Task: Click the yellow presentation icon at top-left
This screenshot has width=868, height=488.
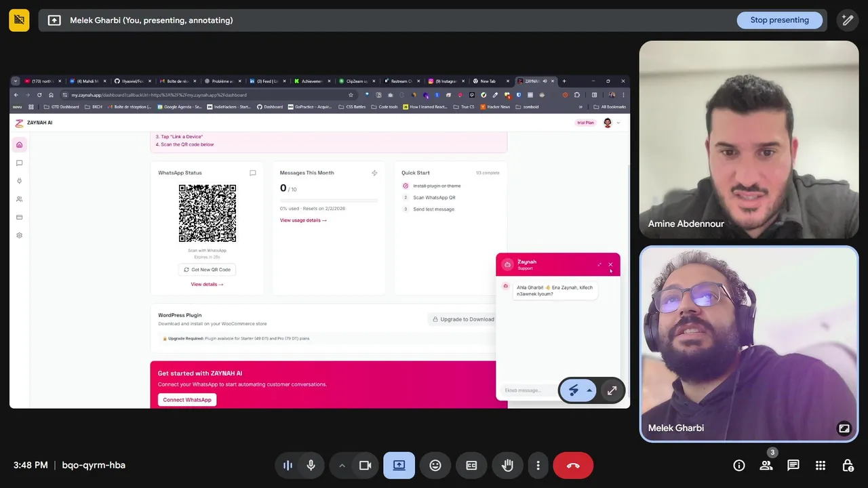Action: click(x=19, y=20)
